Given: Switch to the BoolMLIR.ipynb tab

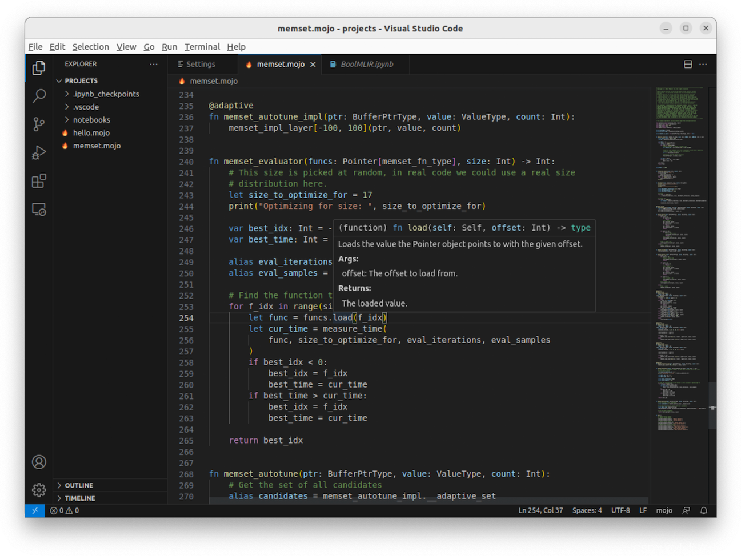Looking at the screenshot, I should pyautogui.click(x=367, y=65).
